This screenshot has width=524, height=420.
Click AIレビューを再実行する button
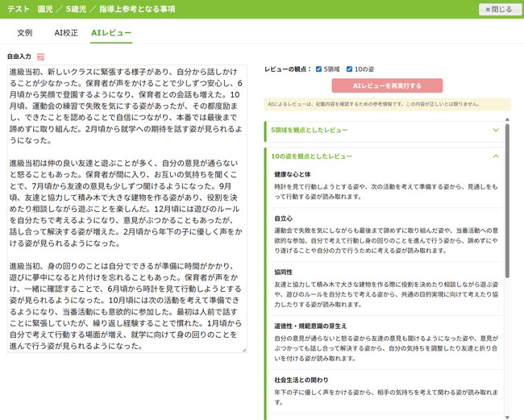click(387, 85)
